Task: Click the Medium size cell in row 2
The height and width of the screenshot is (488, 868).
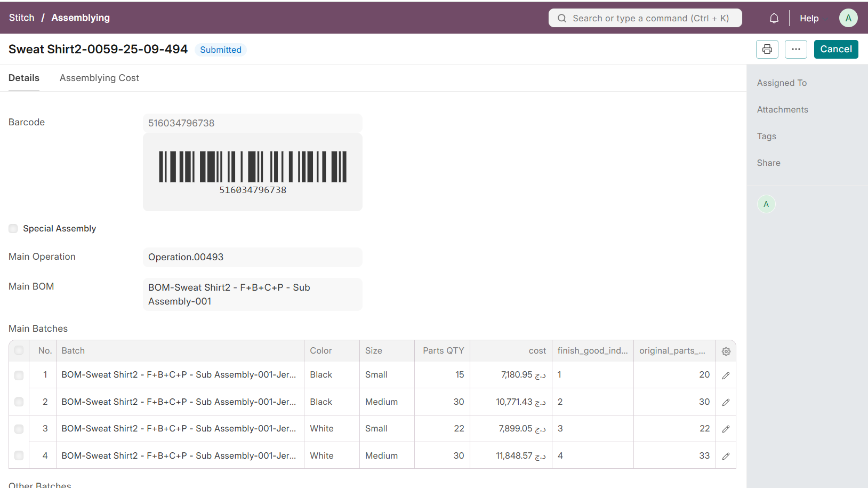Action: (387, 402)
